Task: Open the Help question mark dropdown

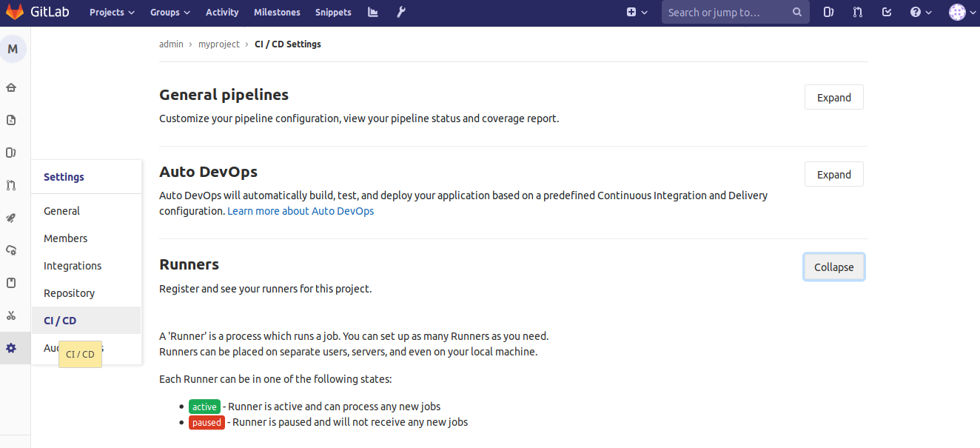Action: point(921,12)
